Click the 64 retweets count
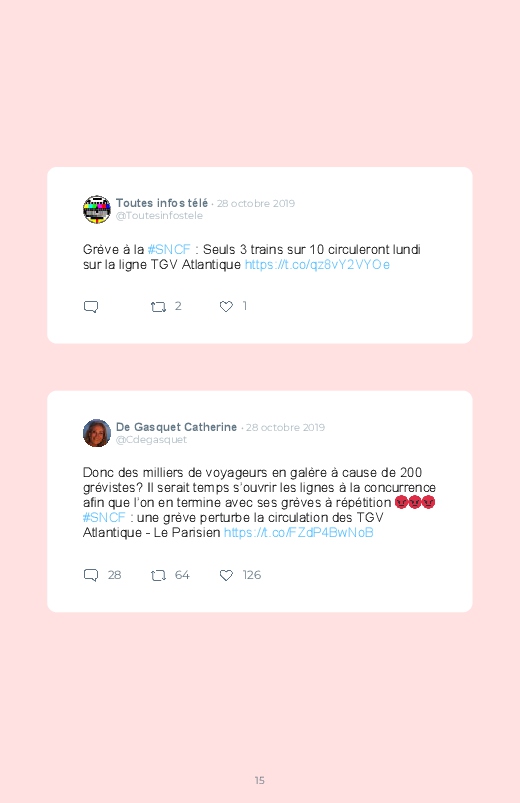Screen dimensions: 520x803 [182, 575]
